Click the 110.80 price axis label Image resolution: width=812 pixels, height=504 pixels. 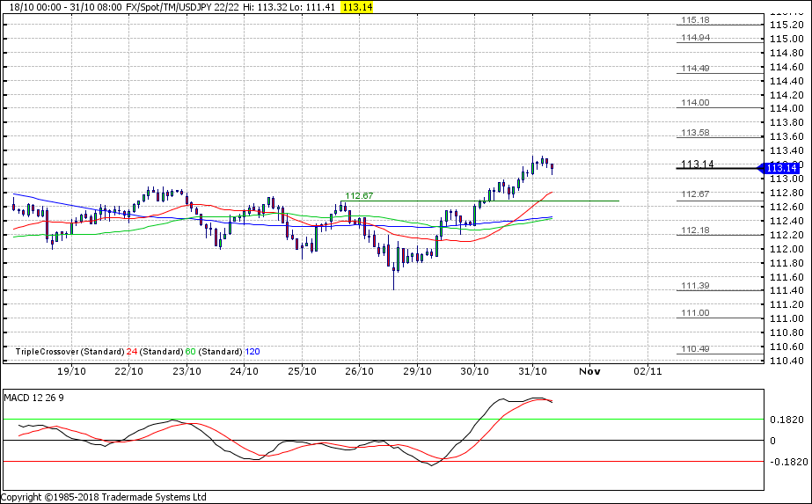[x=786, y=332]
